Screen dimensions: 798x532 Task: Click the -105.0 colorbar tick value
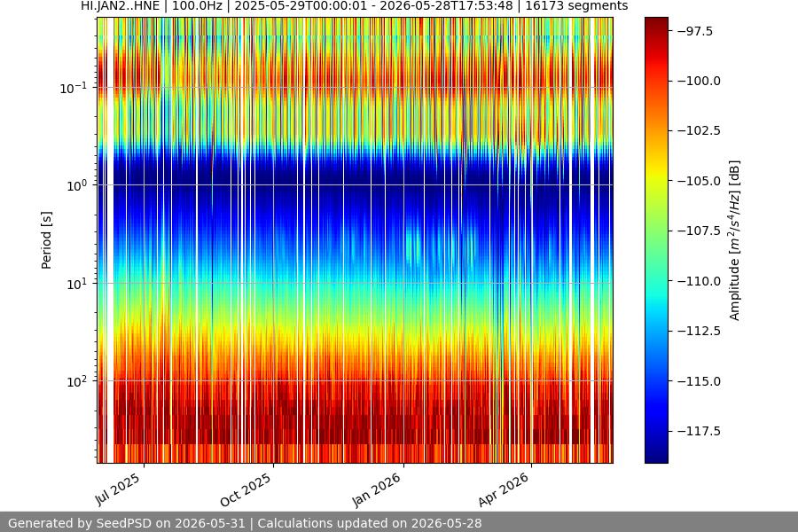click(699, 181)
